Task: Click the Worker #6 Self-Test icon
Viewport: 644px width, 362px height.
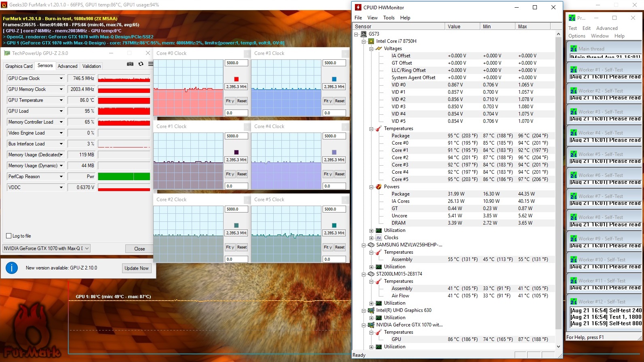Action: click(x=574, y=175)
